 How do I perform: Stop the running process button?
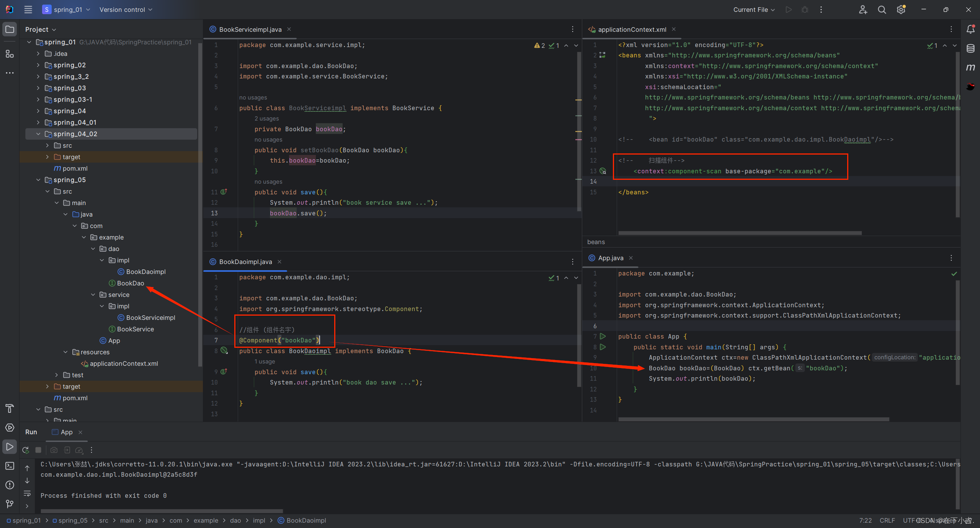point(38,450)
